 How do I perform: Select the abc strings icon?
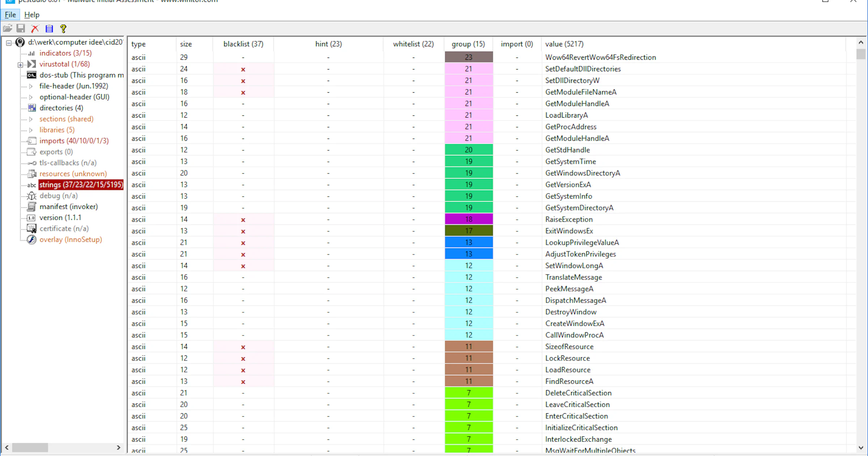click(x=31, y=185)
